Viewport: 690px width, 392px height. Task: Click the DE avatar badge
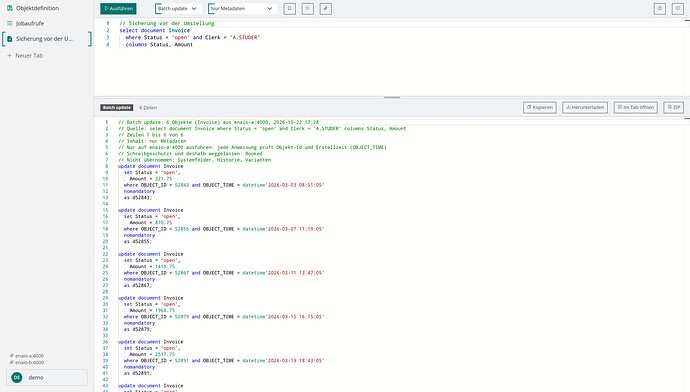(17, 377)
